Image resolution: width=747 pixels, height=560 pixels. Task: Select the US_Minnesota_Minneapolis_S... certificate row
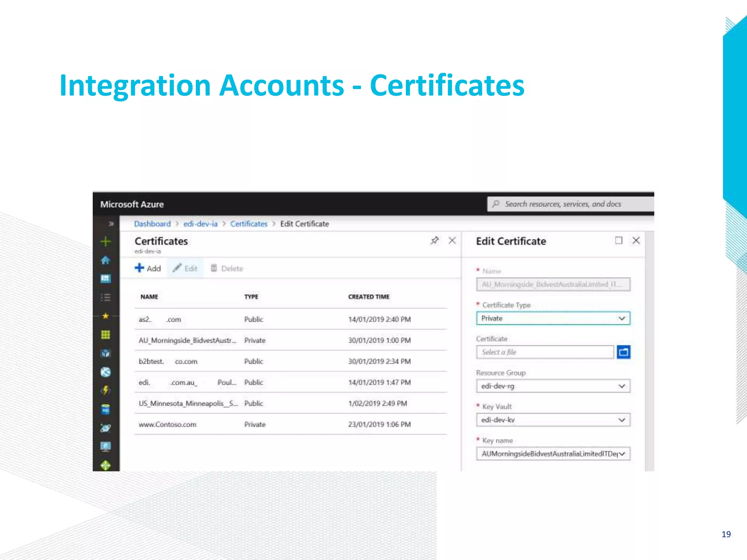[x=291, y=404]
